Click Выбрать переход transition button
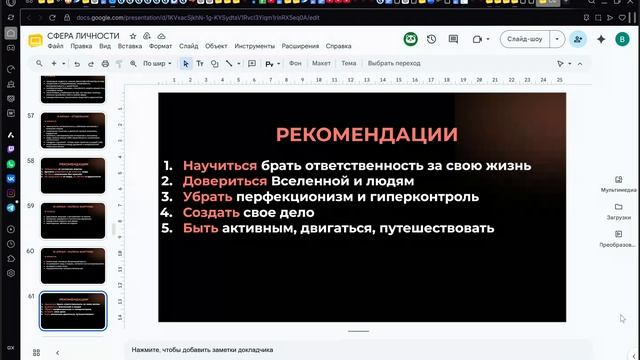Viewport: 640px width, 360px height. pos(394,63)
